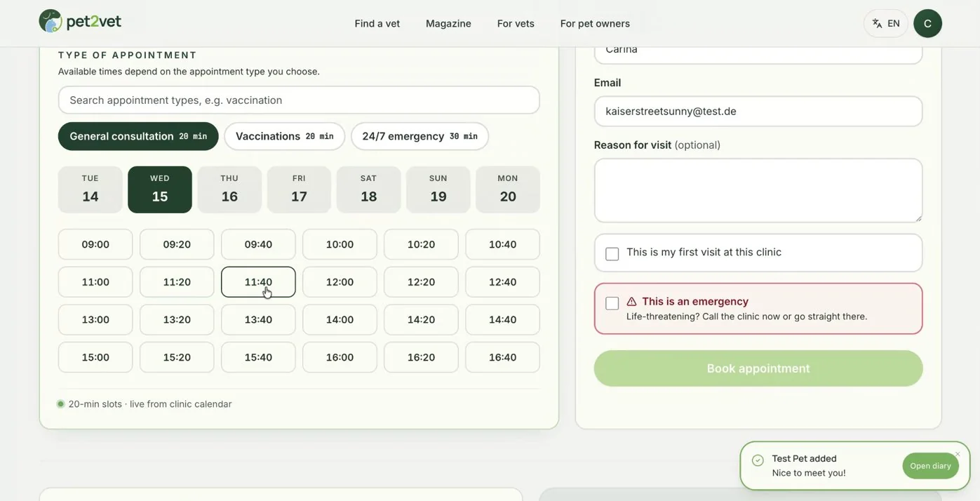Open diary from the notification
The height and width of the screenshot is (501, 980).
(x=930, y=466)
